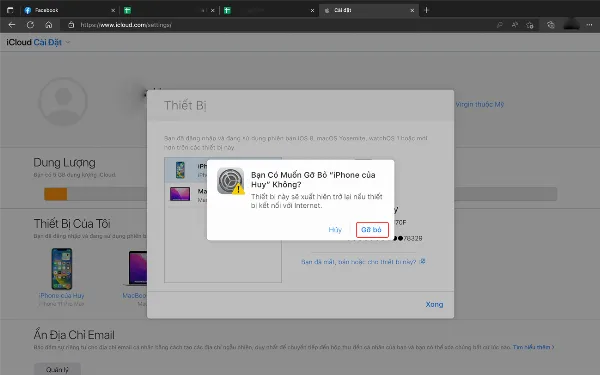
Task: Confirm removal with the Gỡ bỏ button
Action: pyautogui.click(x=372, y=230)
